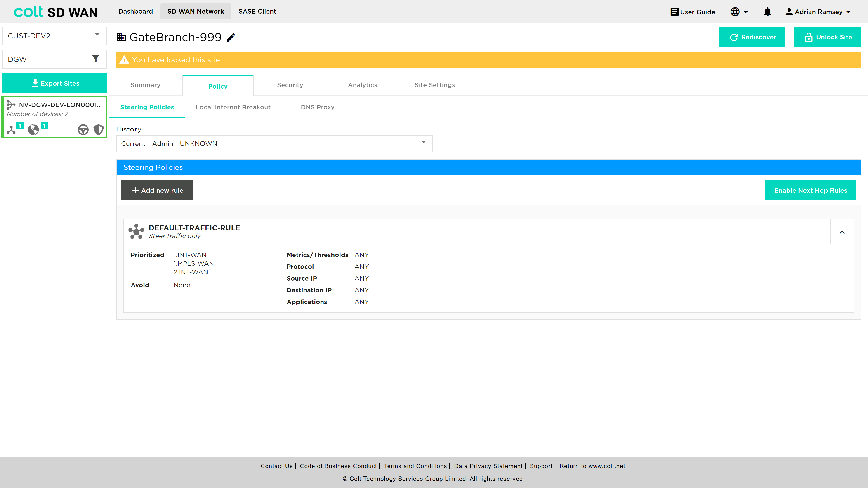Click the network topology icon on site card
Viewport: 868px width, 488px height.
click(12, 130)
